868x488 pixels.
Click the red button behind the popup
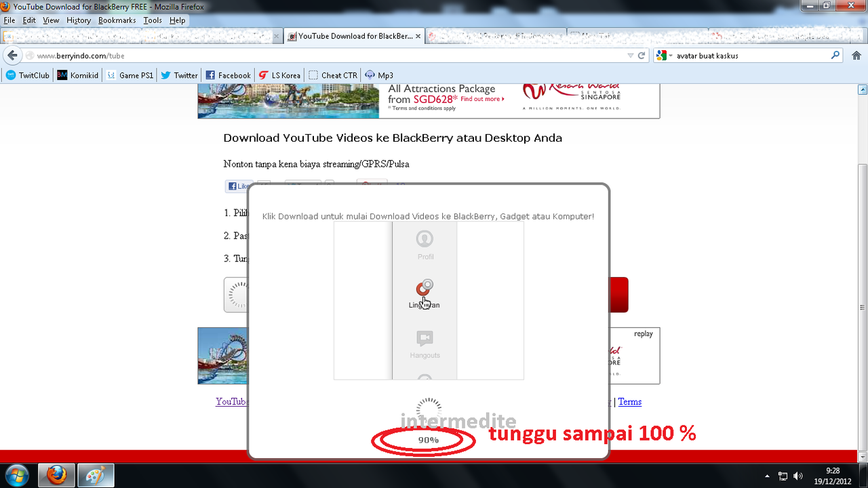pyautogui.click(x=618, y=295)
